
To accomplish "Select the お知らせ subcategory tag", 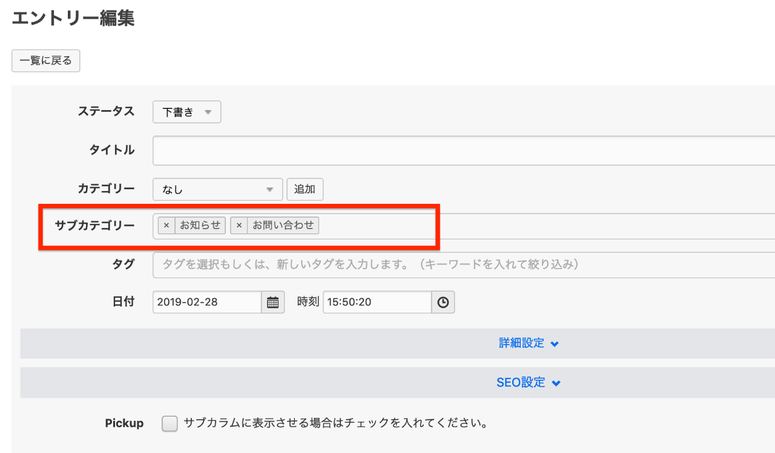I will tap(200, 226).
